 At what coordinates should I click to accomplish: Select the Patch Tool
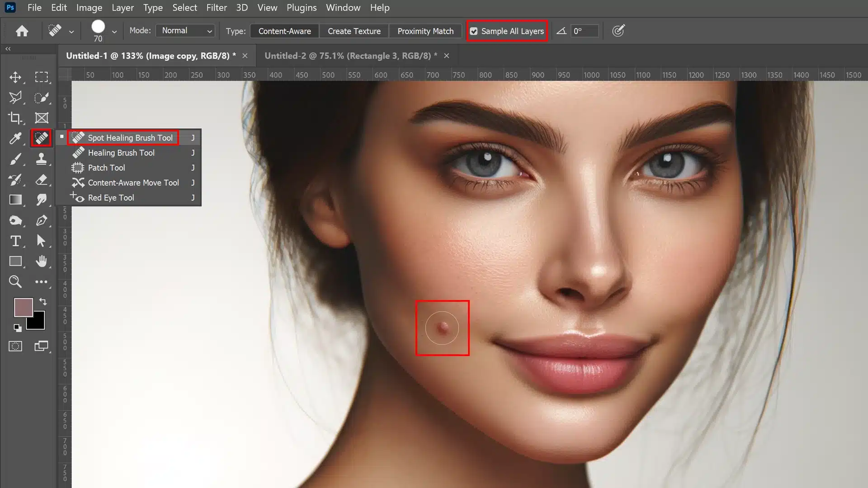(106, 168)
